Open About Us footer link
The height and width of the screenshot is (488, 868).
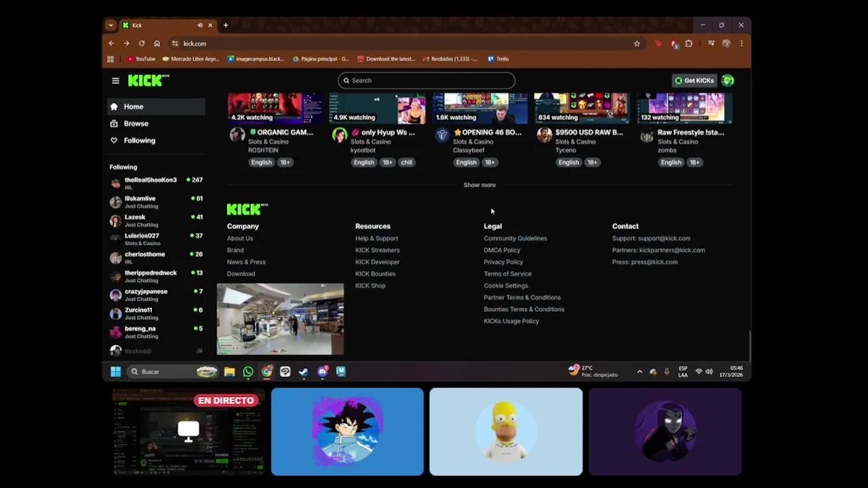(x=240, y=239)
